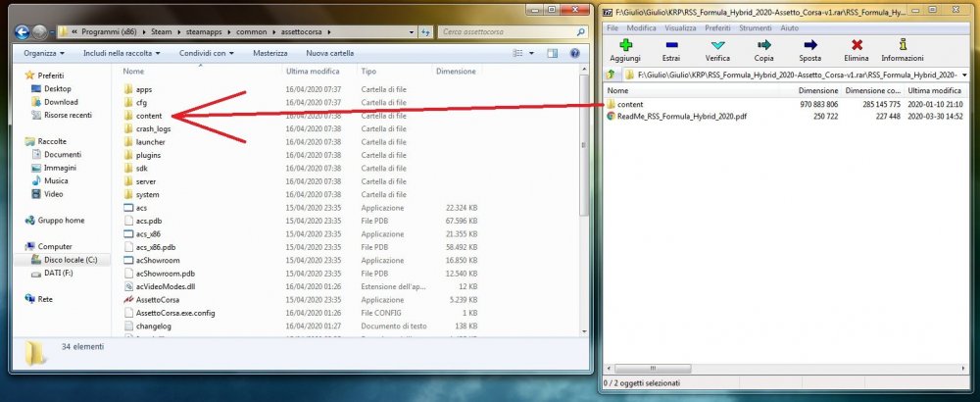The width and height of the screenshot is (980, 402).
Task: Toggle the preview pane icon in Explorer
Action: [552, 54]
